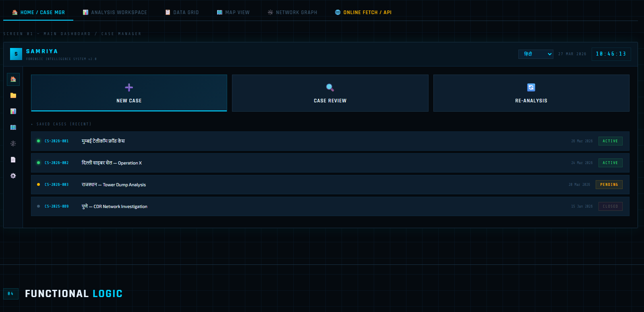Image resolution: width=644 pixels, height=312 pixels.
Task: Open the Online Fetch / API tab
Action: [363, 12]
